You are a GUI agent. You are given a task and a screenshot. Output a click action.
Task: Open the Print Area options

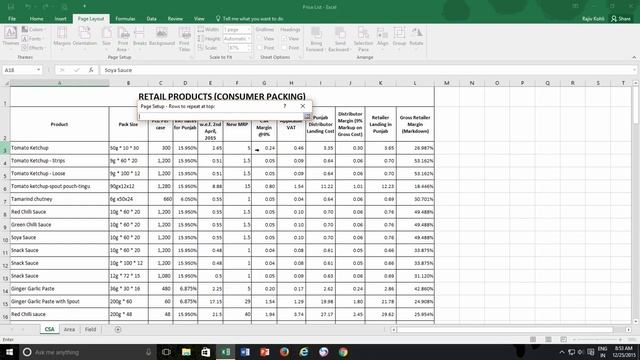[122, 39]
